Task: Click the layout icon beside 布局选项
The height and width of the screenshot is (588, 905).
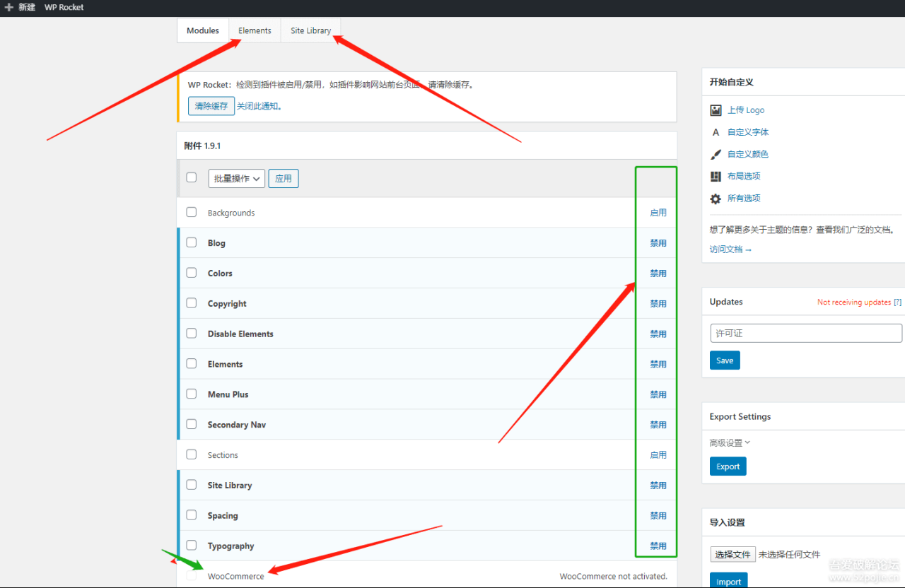Action: (716, 176)
